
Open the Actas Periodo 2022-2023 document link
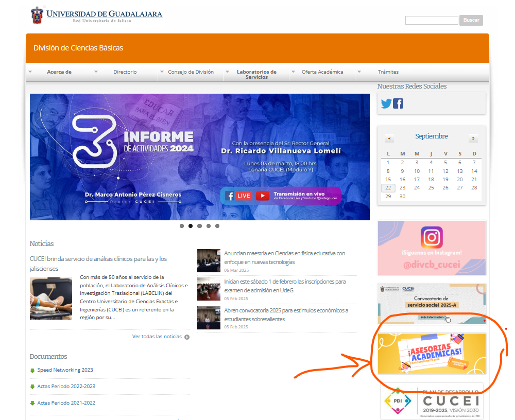[66, 387]
